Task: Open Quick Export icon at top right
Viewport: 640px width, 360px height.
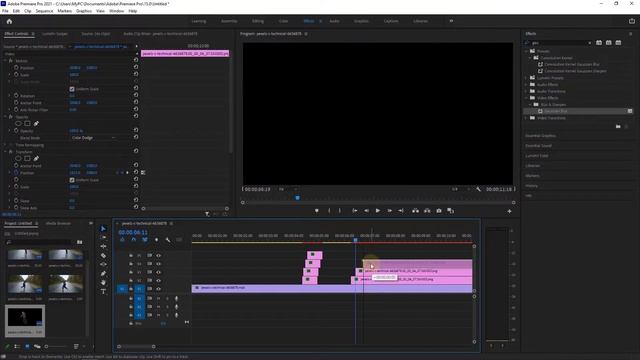Action: tap(632, 21)
